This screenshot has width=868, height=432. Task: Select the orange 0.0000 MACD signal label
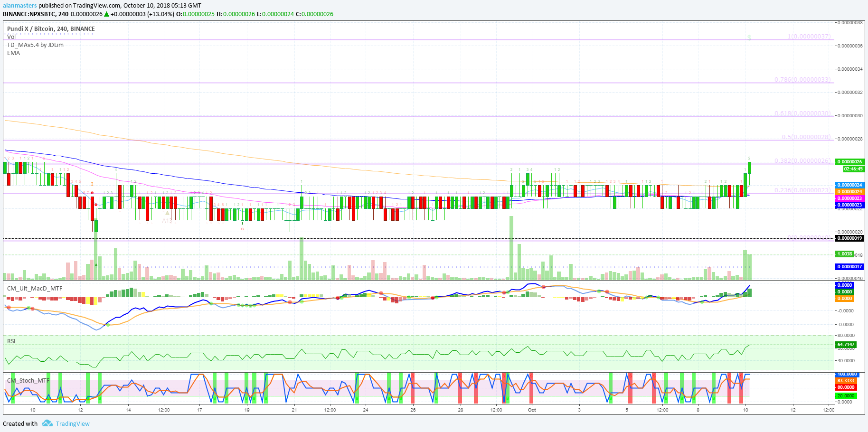[844, 299]
